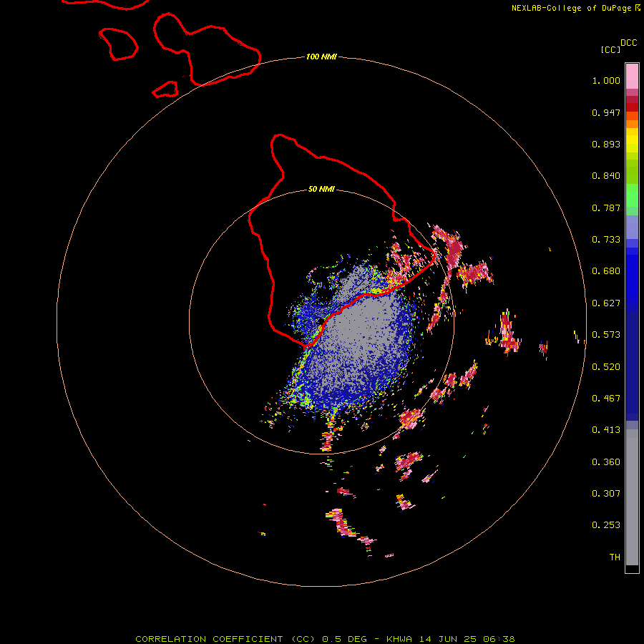Select the 0.733 scale value

point(606,240)
